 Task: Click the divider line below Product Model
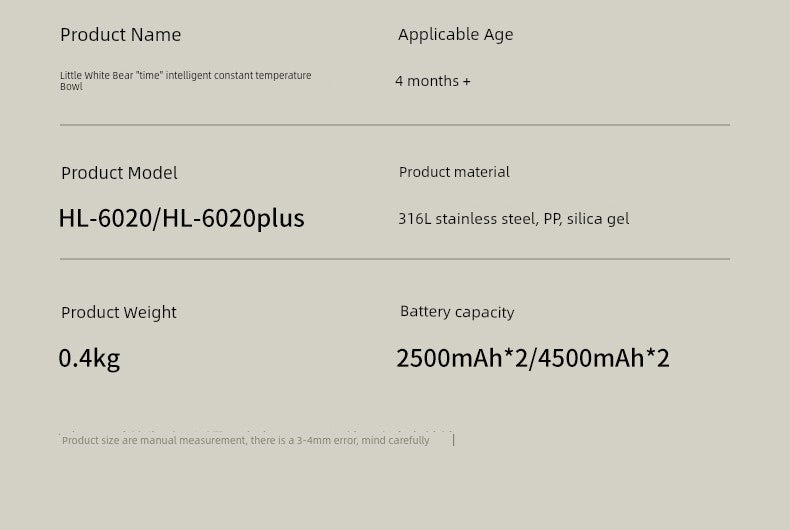click(x=394, y=259)
